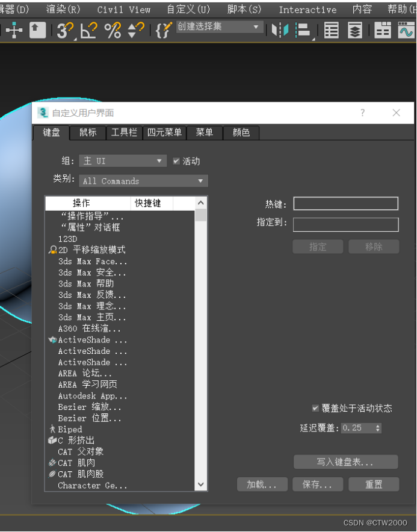Open the 创建选择集 dropdown in toolbar
417x532 pixels.
coord(220,27)
